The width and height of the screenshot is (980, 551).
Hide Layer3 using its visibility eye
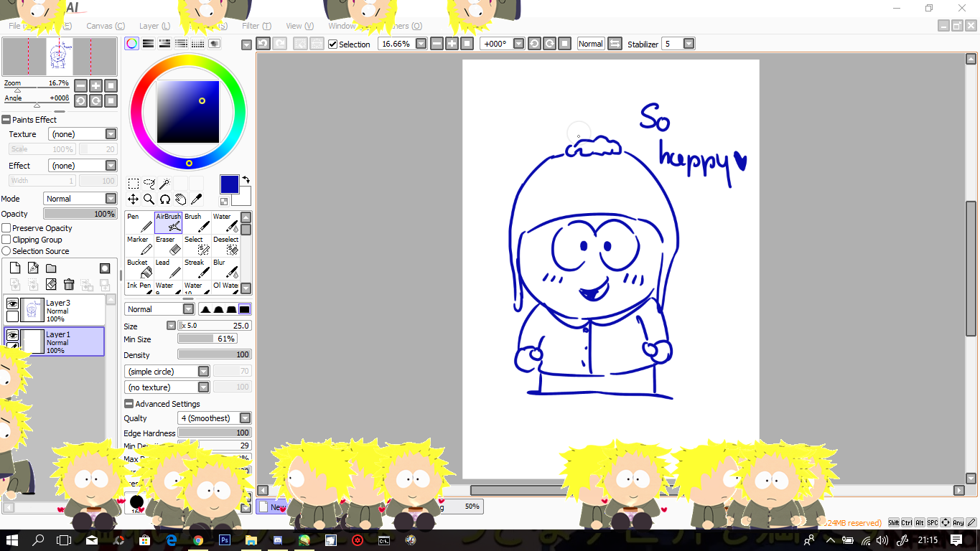point(12,303)
